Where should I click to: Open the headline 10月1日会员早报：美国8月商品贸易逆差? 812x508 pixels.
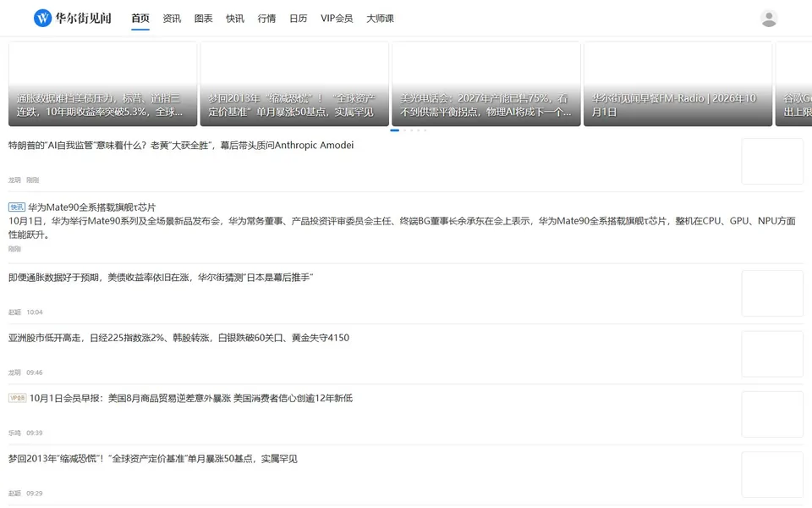point(191,398)
